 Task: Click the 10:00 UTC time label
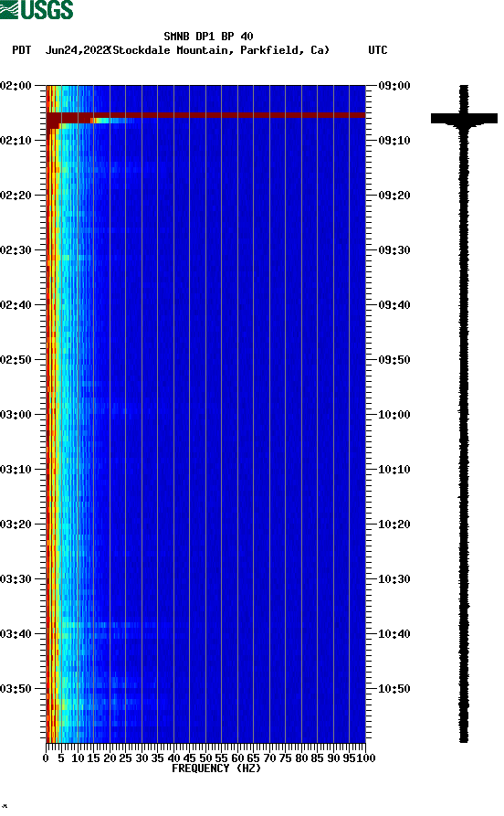pos(394,415)
